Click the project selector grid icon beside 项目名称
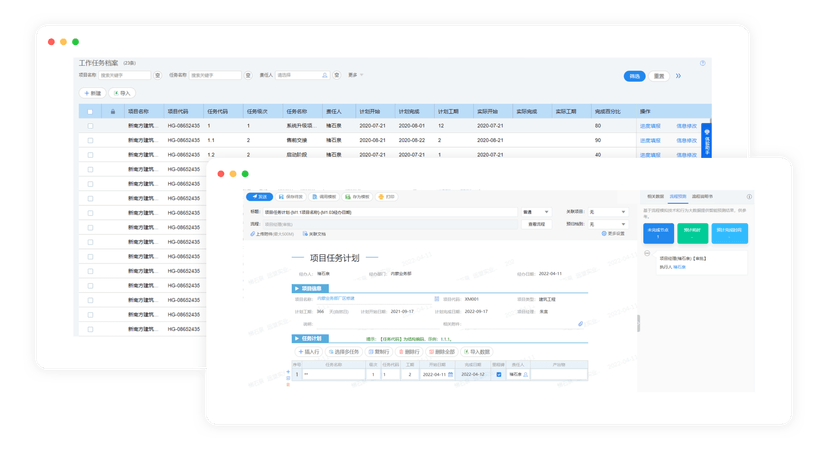 437,299
